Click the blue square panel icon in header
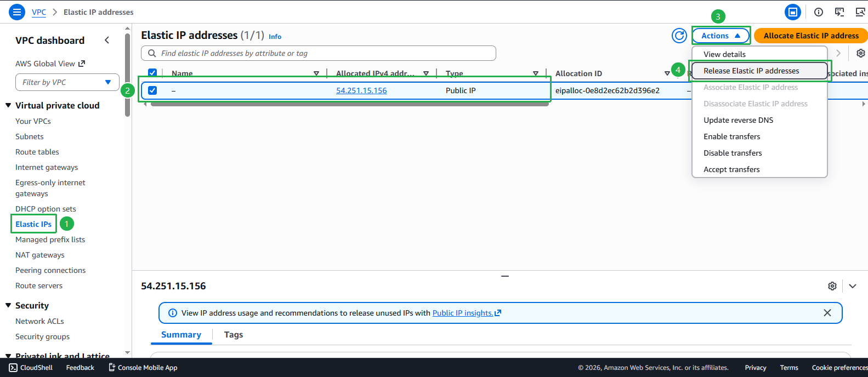 (793, 12)
